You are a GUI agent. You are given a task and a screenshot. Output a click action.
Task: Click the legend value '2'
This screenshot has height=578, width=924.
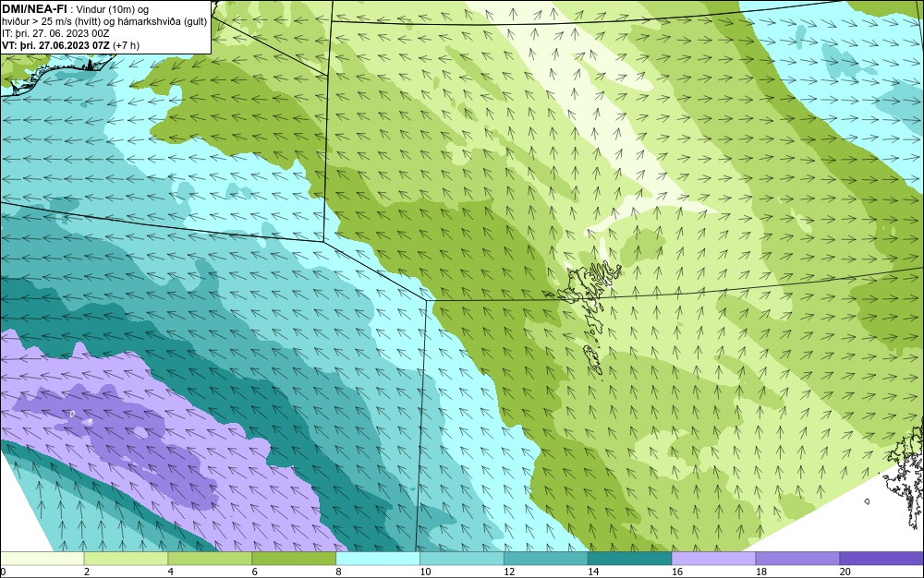tap(87, 572)
